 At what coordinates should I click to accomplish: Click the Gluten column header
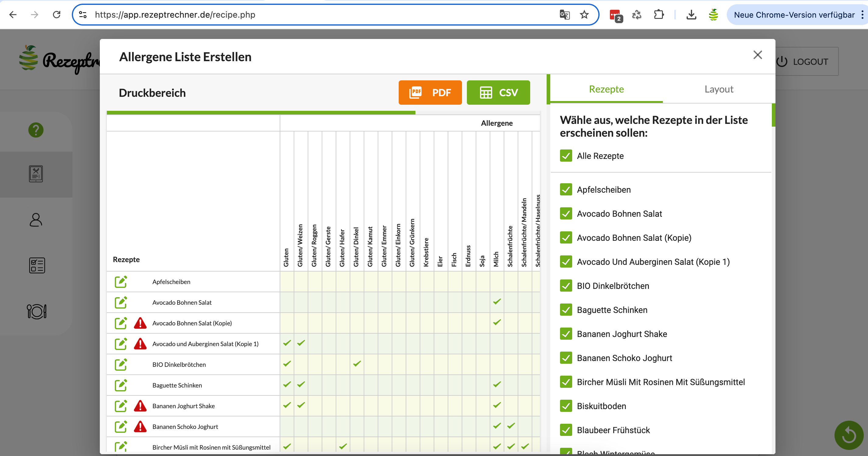pyautogui.click(x=286, y=258)
